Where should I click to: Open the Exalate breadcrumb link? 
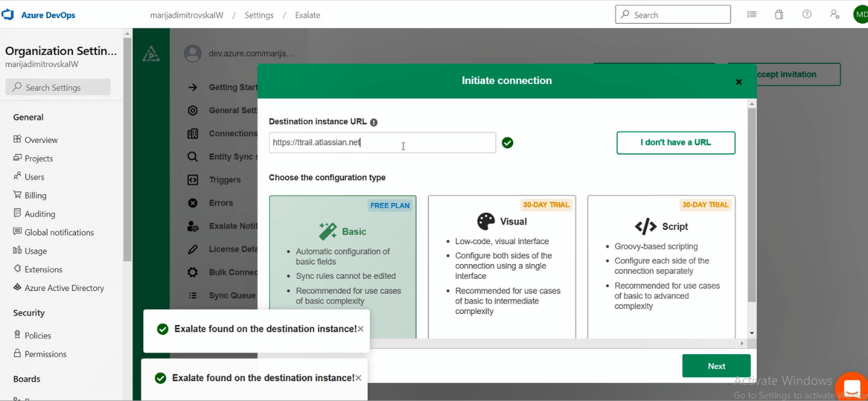(x=308, y=15)
